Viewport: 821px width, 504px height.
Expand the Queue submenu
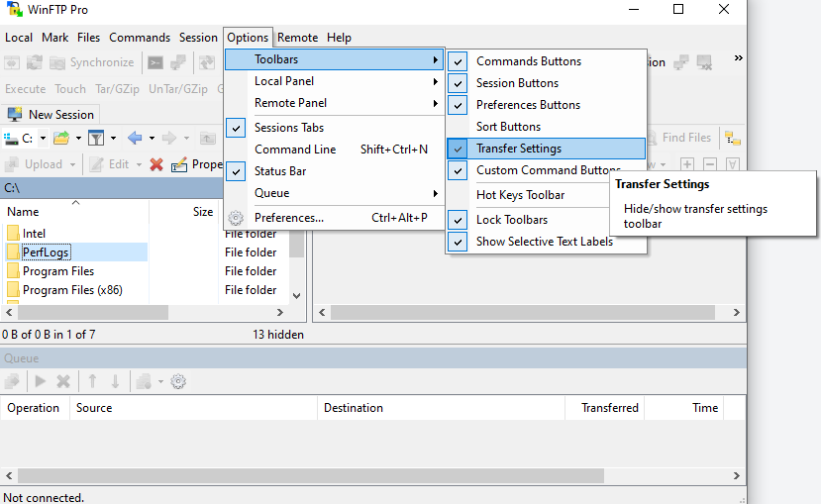point(335,193)
